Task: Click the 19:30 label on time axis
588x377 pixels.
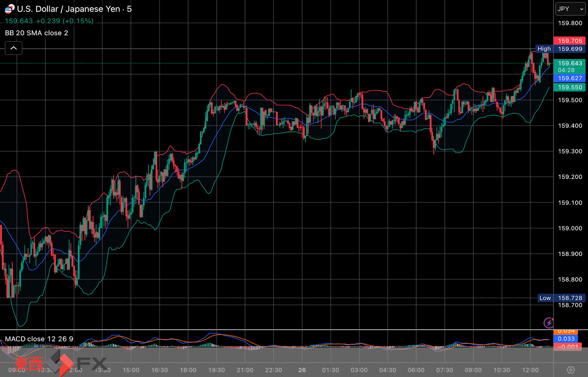Action: click(217, 370)
